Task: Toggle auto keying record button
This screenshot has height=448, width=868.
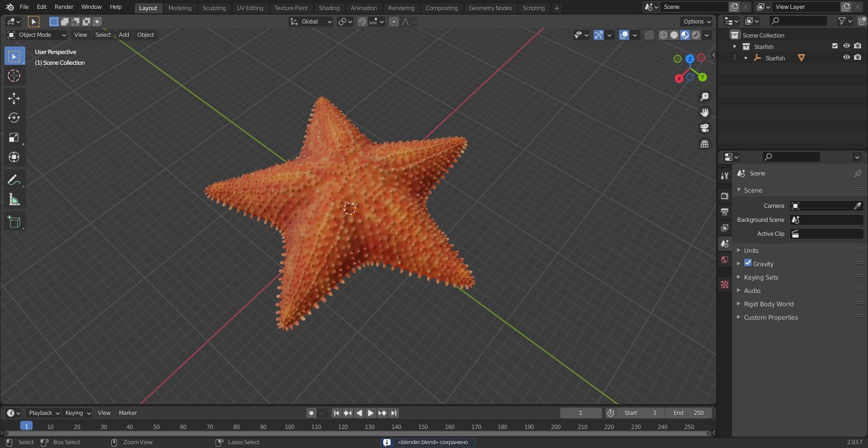Action: coord(311,413)
